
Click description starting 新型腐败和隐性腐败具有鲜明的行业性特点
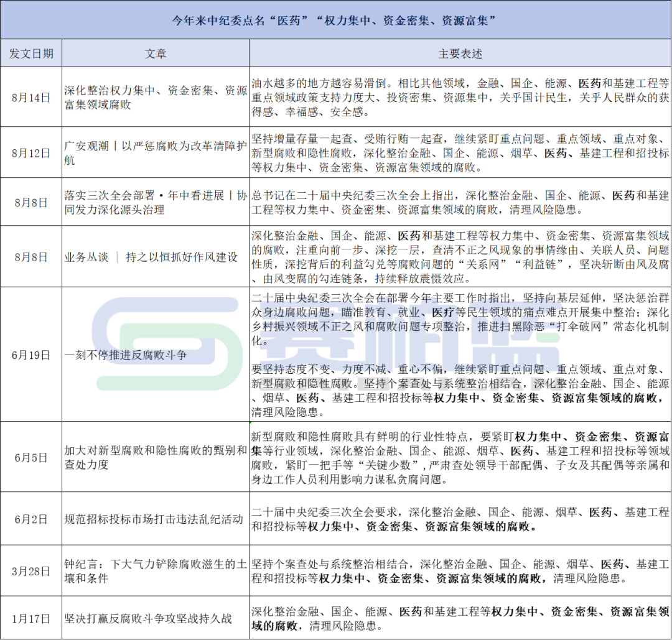click(460, 458)
